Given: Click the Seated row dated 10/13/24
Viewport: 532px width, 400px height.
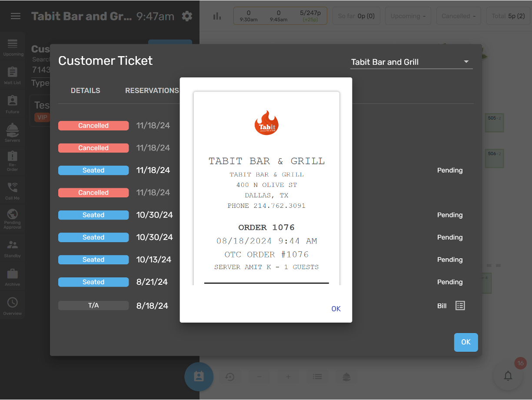Looking at the screenshot, I should 93,260.
